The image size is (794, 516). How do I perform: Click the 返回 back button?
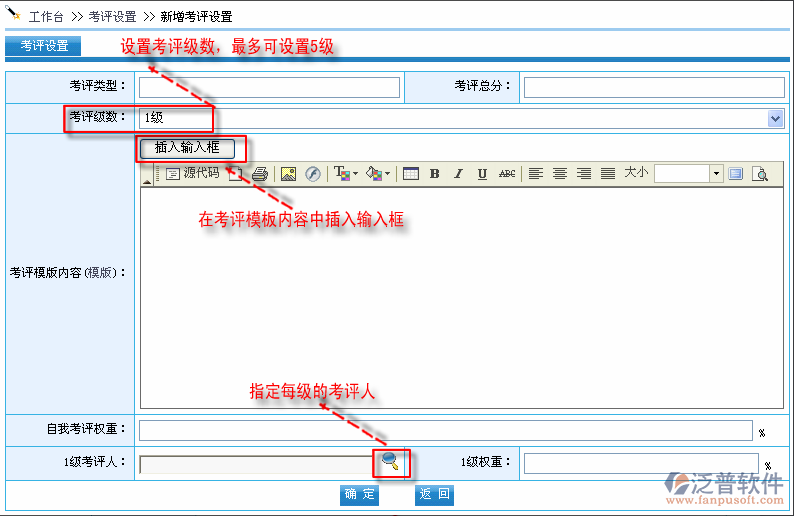click(434, 495)
